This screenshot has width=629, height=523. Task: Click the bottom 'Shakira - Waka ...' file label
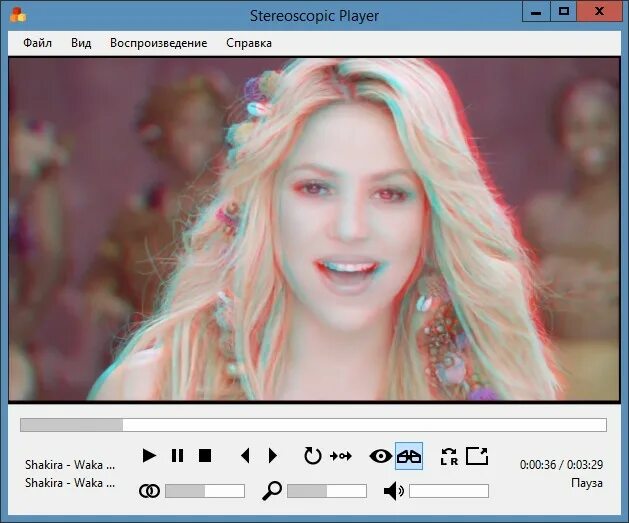(70, 483)
